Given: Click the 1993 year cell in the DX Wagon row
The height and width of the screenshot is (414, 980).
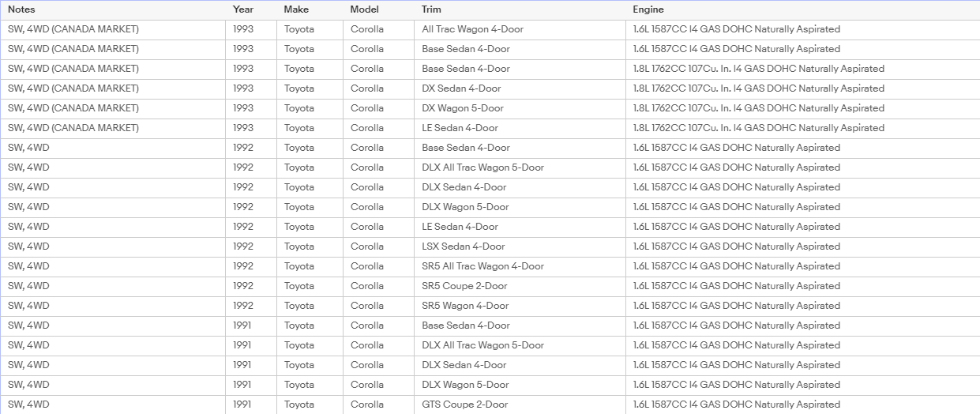Looking at the screenshot, I should point(251,108).
